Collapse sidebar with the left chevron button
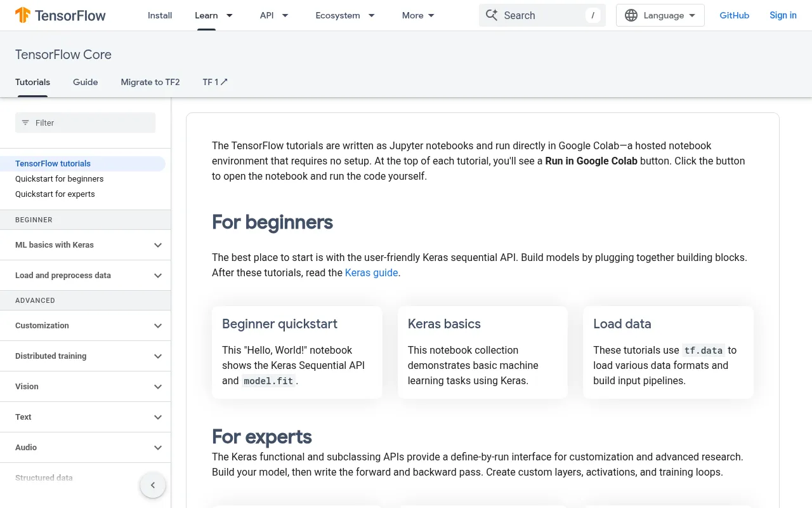812x508 pixels. (153, 485)
